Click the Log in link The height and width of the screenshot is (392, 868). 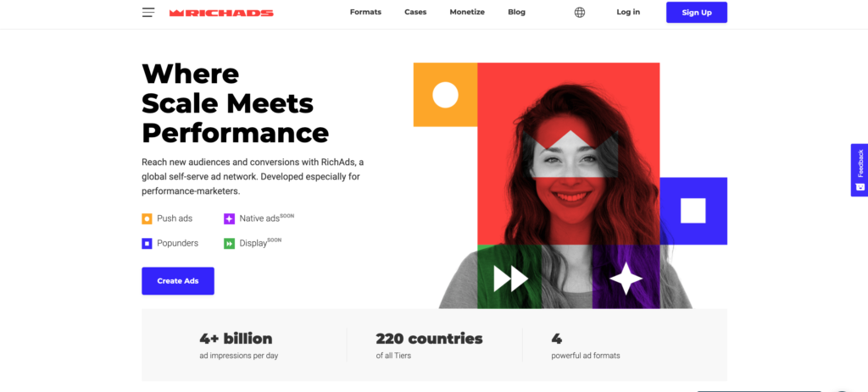[x=628, y=12]
